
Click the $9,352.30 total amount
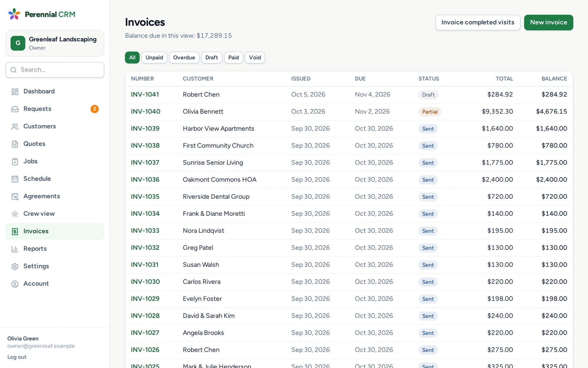(497, 112)
